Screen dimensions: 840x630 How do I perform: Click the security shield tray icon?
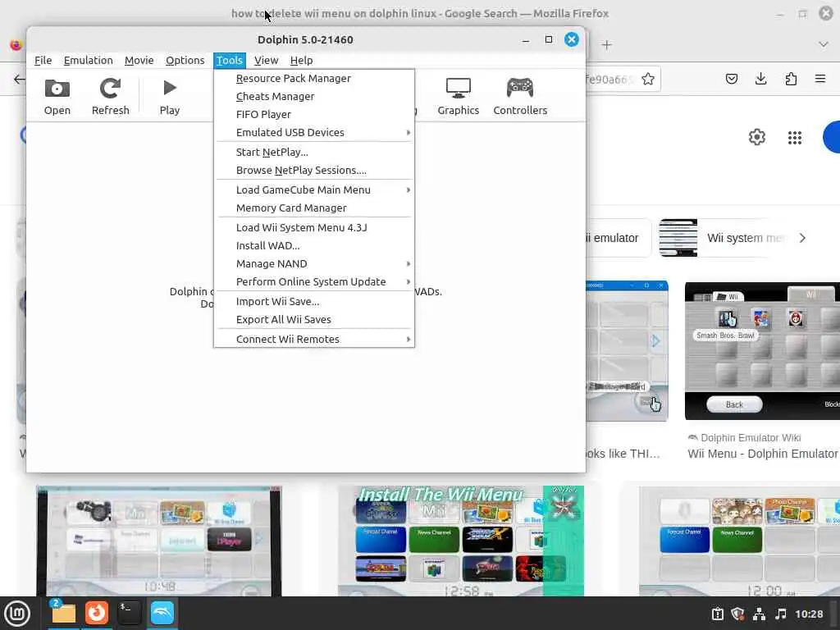point(737,614)
